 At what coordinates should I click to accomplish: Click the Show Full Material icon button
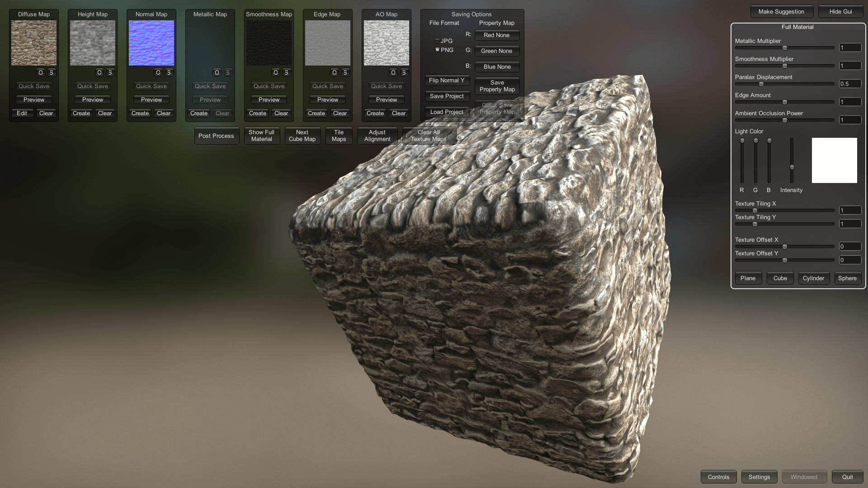coord(262,135)
